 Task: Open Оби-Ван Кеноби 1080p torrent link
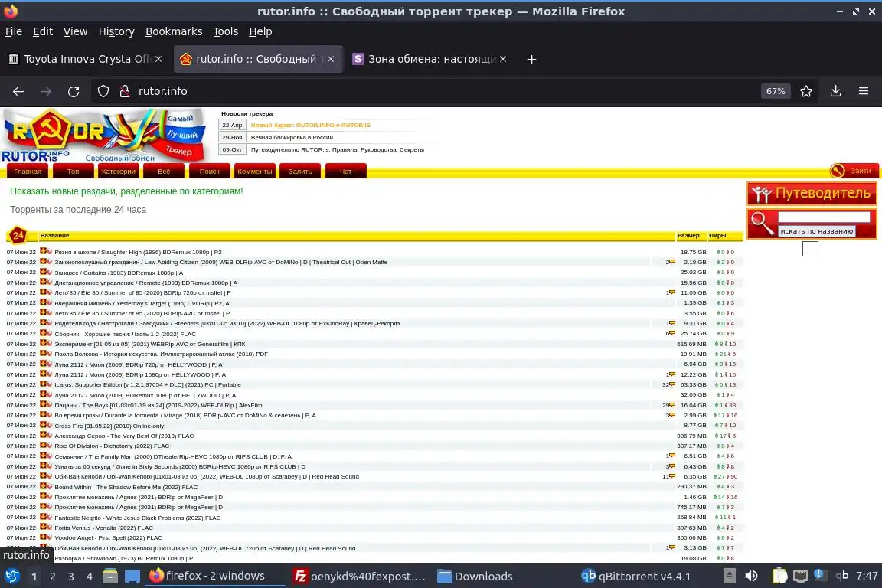click(x=207, y=476)
